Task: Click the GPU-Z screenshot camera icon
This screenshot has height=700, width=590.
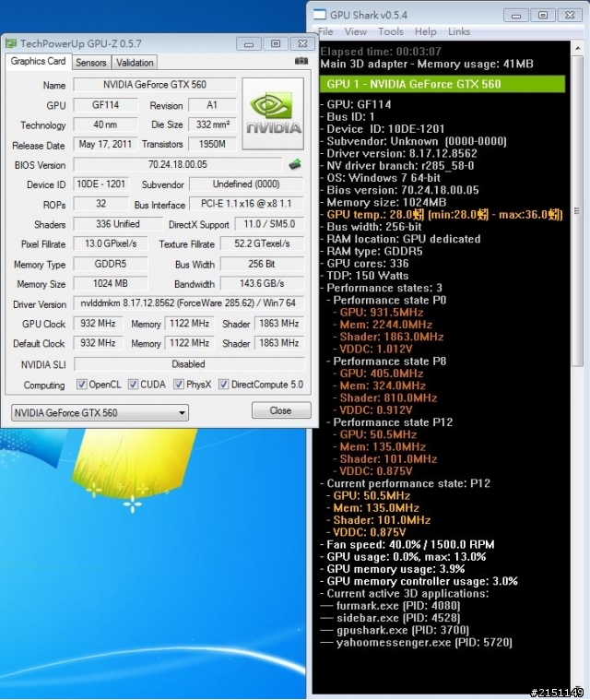Action: pos(301,61)
